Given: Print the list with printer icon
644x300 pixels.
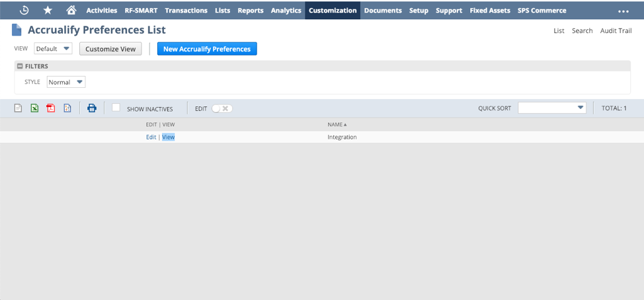Looking at the screenshot, I should coord(92,108).
